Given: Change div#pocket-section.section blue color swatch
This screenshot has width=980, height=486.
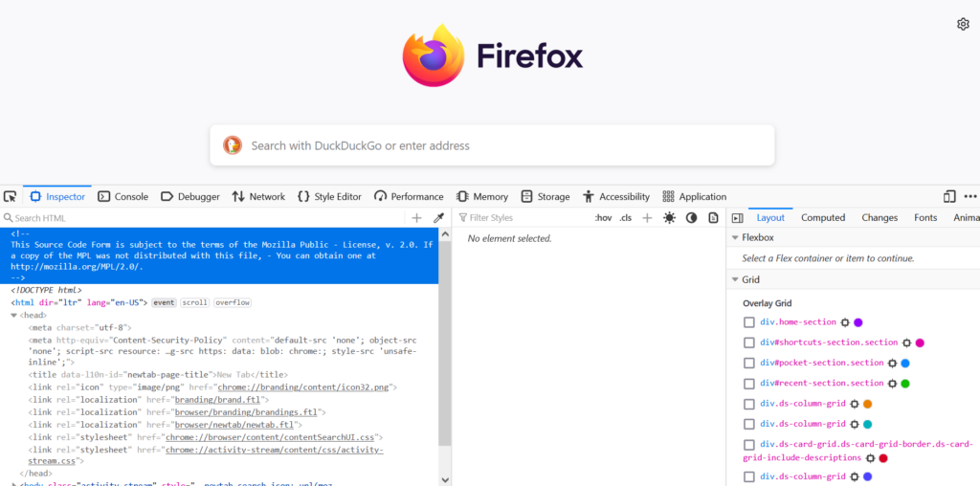Looking at the screenshot, I should 905,363.
